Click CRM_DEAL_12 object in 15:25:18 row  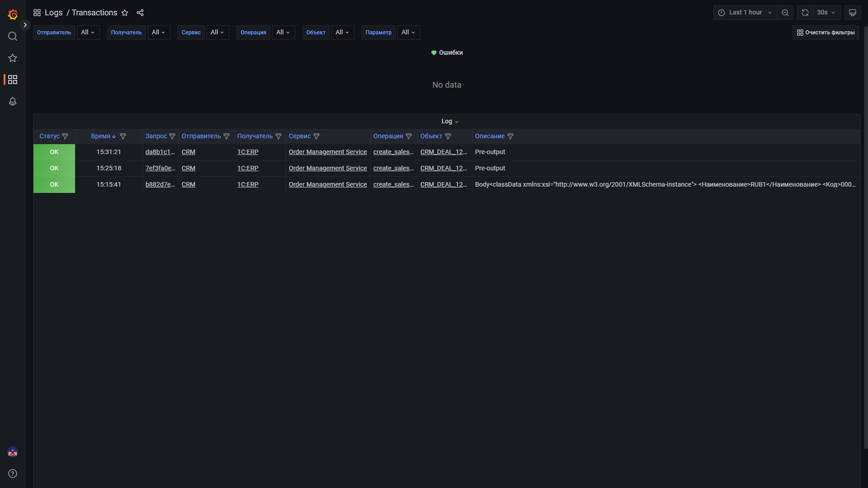coord(443,168)
